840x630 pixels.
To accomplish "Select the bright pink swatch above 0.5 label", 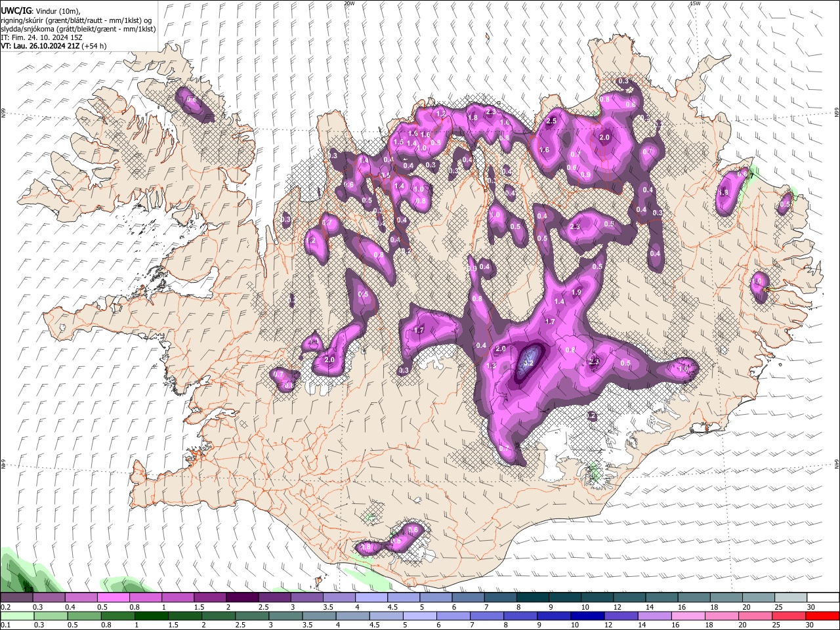I will click(x=113, y=597).
